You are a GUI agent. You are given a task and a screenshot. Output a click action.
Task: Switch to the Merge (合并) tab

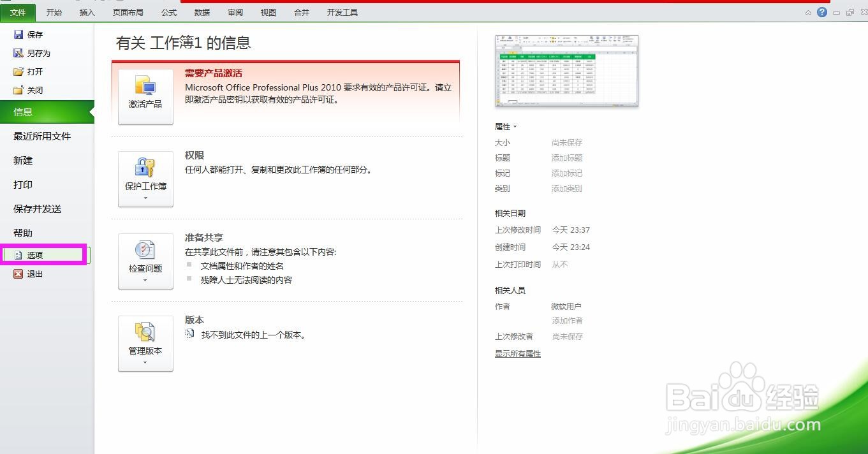[302, 12]
